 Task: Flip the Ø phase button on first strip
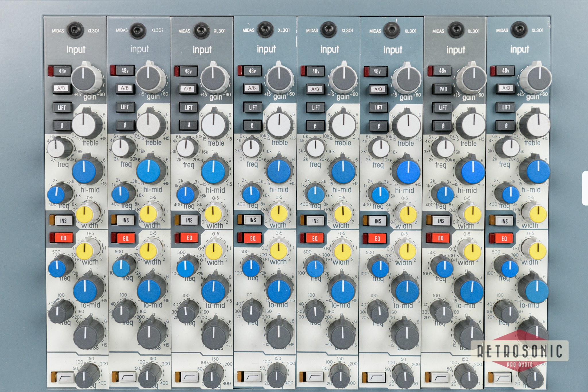[62, 125]
